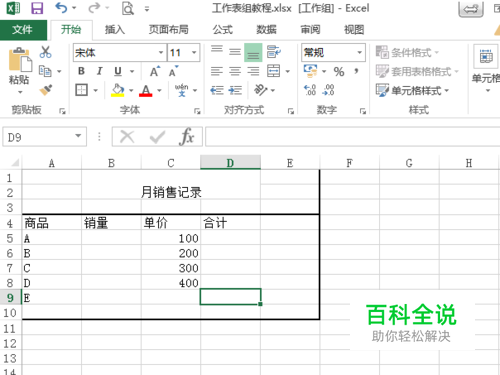
Task: Decrease font size with small A icon
Action: pos(173,71)
